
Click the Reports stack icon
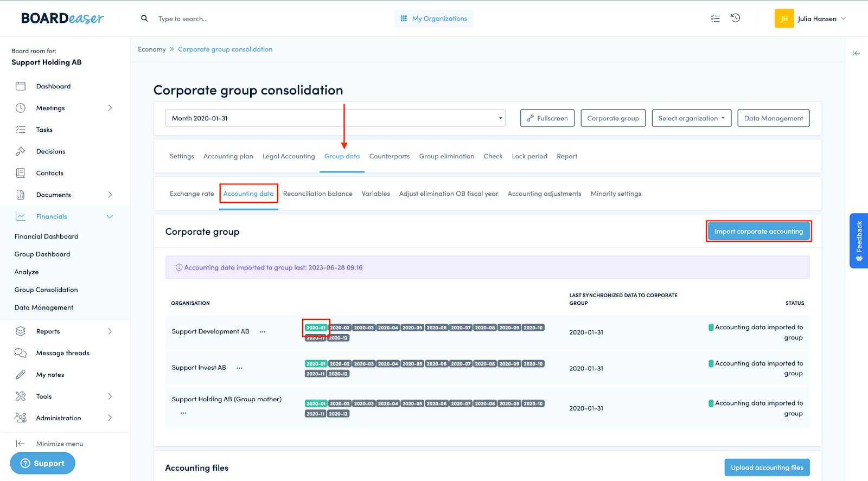(x=21, y=331)
